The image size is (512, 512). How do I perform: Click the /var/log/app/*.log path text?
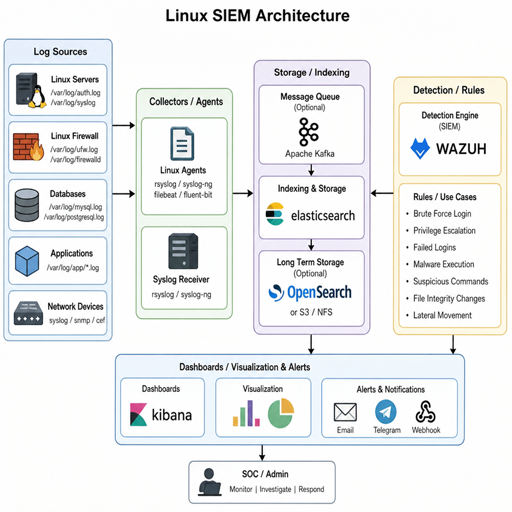click(73, 268)
